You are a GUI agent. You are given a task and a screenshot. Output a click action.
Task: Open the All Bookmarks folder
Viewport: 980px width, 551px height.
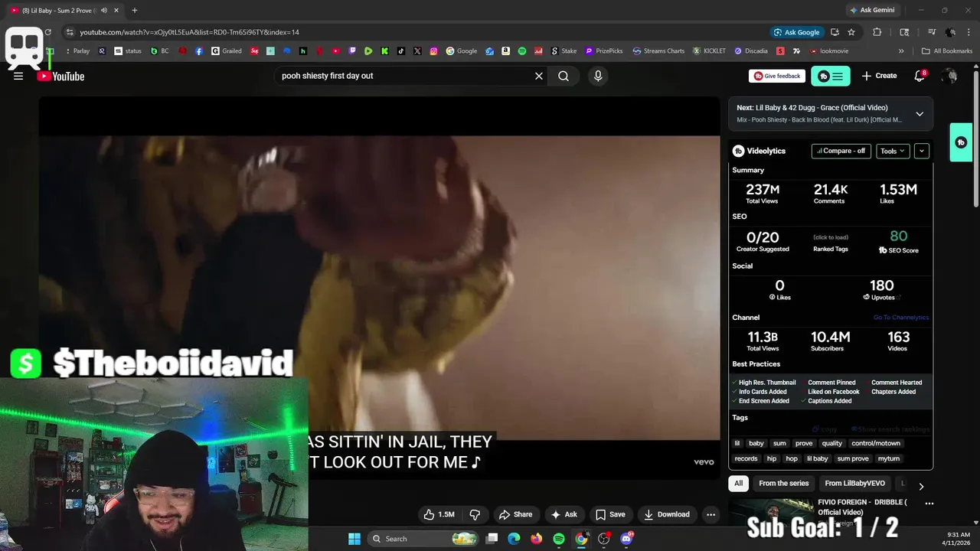[x=947, y=51]
